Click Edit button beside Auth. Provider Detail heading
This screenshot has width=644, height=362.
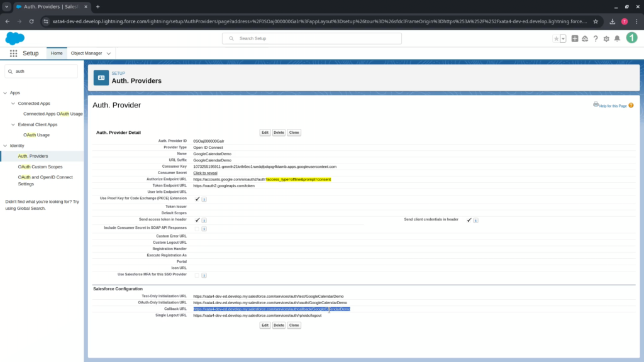[x=265, y=133]
